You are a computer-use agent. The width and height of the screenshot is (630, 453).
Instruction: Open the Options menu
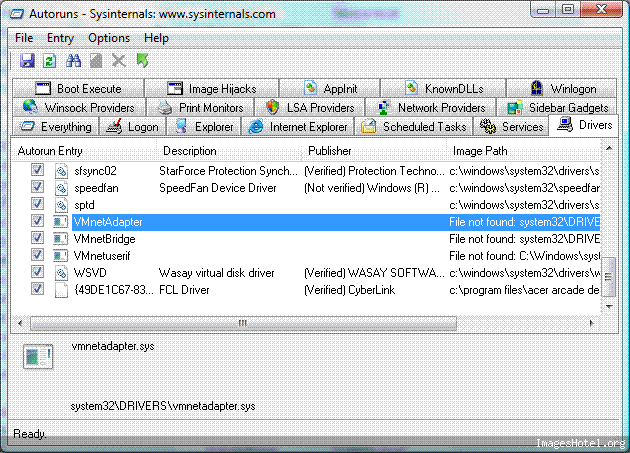point(108,38)
